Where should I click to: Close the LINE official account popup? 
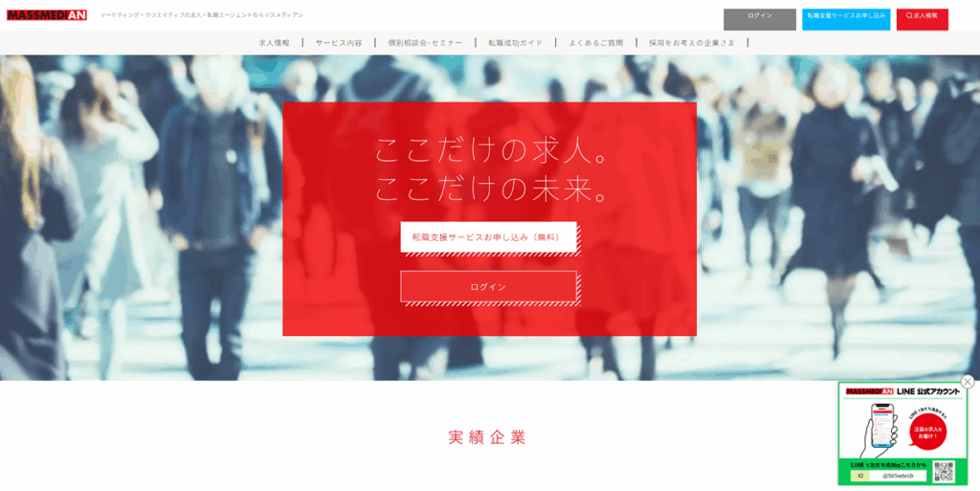pyautogui.click(x=968, y=382)
